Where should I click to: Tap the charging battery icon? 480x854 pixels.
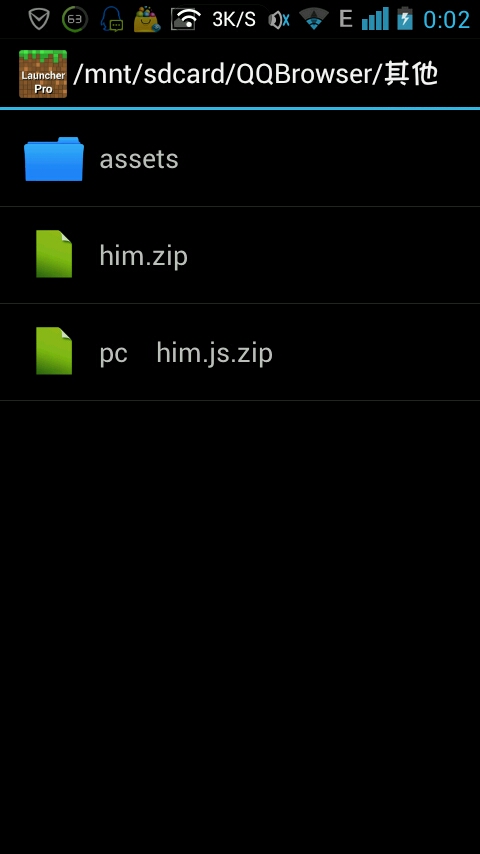pos(405,19)
